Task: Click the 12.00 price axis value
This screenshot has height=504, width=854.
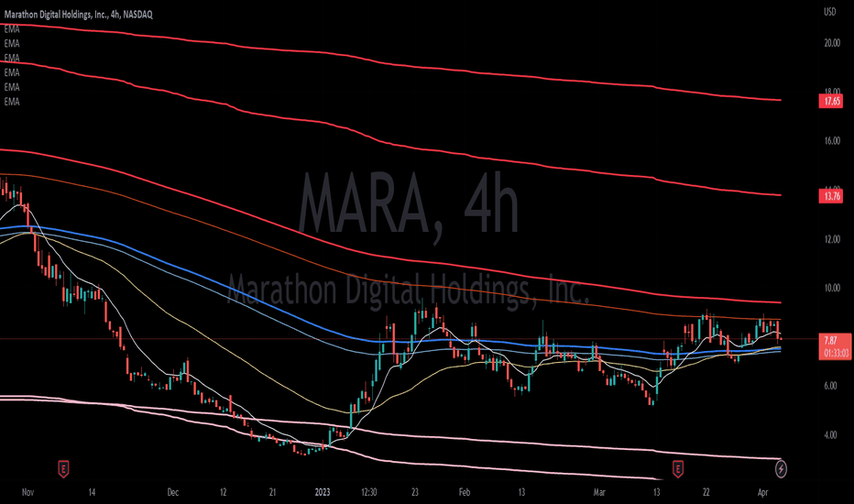Action: tap(832, 239)
